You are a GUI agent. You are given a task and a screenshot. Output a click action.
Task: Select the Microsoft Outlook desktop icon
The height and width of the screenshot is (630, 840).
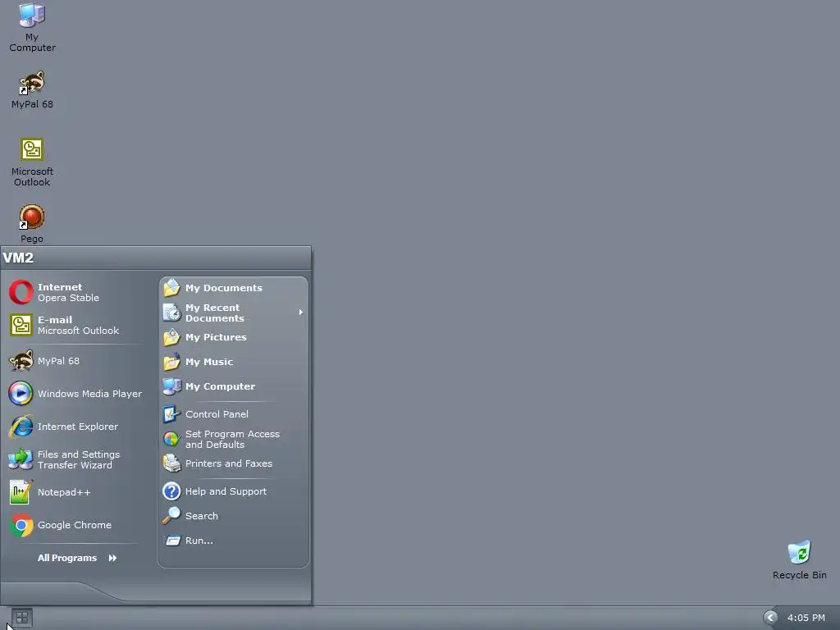32,162
